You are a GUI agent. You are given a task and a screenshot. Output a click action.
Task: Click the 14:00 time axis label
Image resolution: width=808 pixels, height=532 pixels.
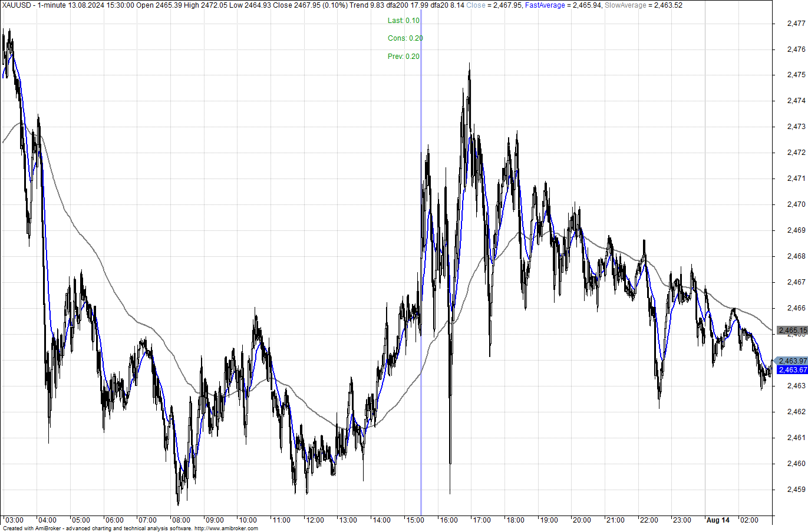point(381,520)
